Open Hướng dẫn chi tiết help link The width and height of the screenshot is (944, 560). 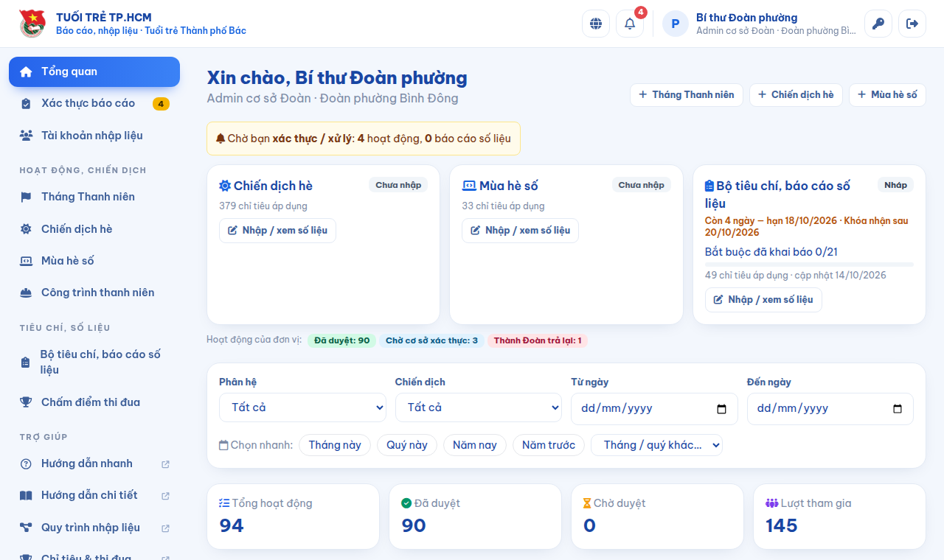click(x=94, y=495)
